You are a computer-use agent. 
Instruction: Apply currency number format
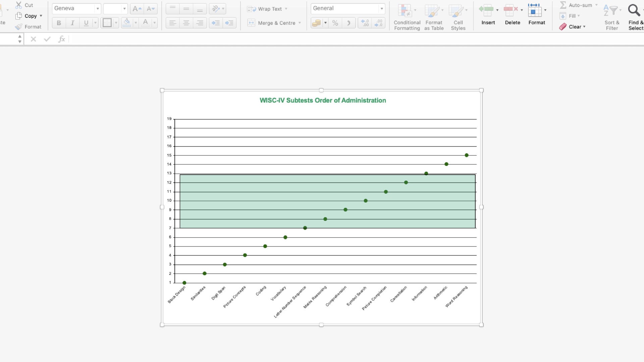click(x=317, y=23)
